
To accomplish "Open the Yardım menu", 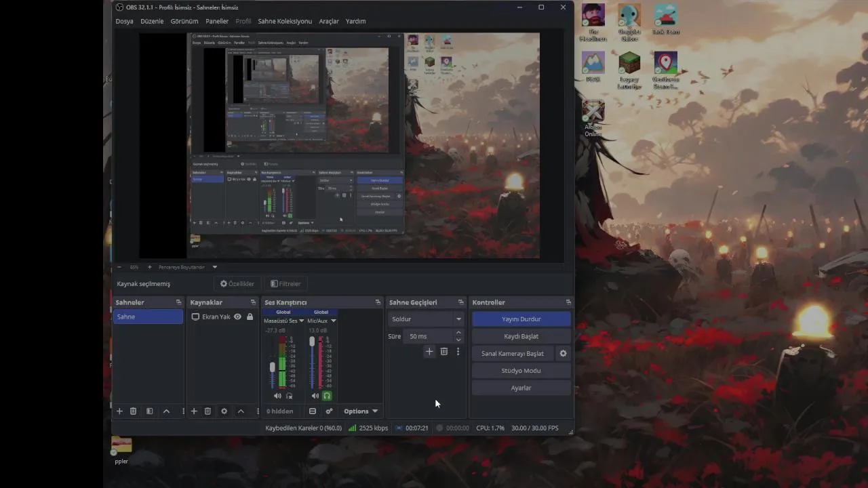I will point(355,21).
